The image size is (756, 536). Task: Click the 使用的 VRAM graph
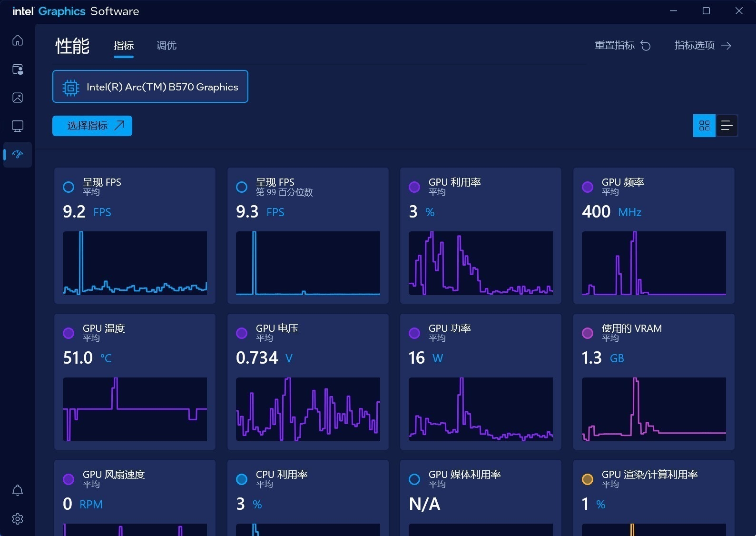point(654,409)
